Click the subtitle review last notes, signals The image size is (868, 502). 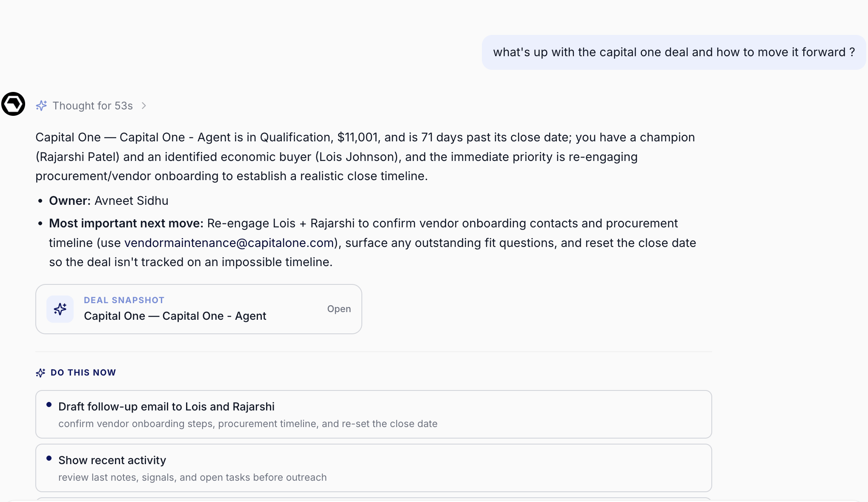pos(192,477)
